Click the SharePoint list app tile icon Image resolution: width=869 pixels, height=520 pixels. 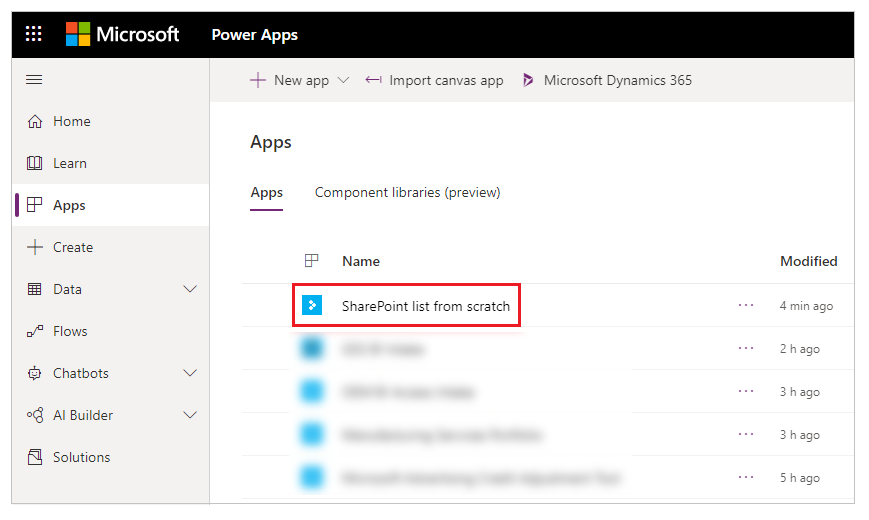click(x=312, y=305)
